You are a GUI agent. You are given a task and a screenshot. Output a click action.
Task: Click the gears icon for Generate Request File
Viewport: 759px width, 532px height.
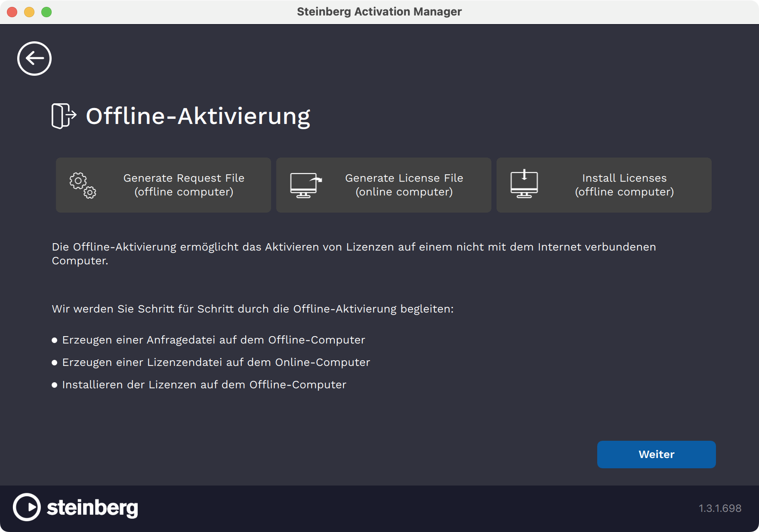pos(83,185)
